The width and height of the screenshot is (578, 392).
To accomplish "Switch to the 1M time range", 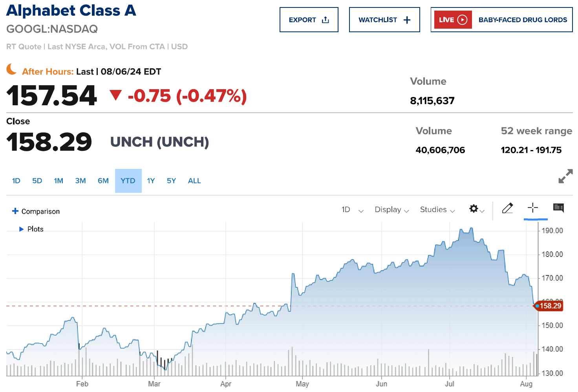I will click(59, 181).
